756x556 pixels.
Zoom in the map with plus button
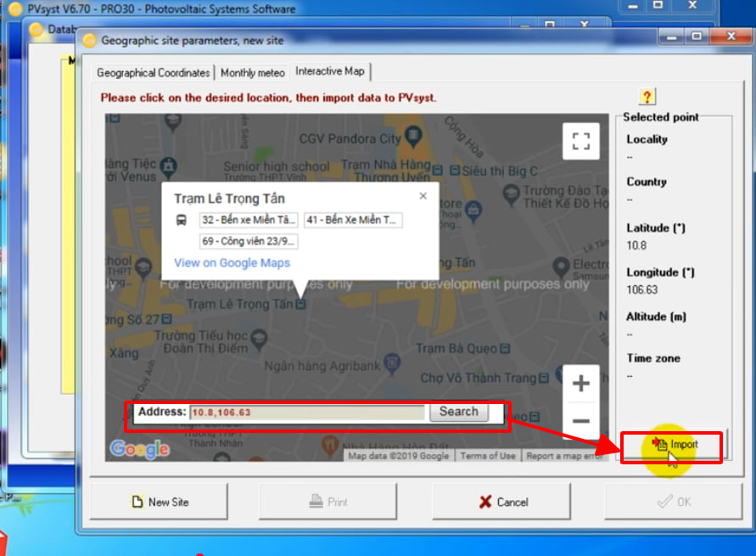click(x=580, y=384)
